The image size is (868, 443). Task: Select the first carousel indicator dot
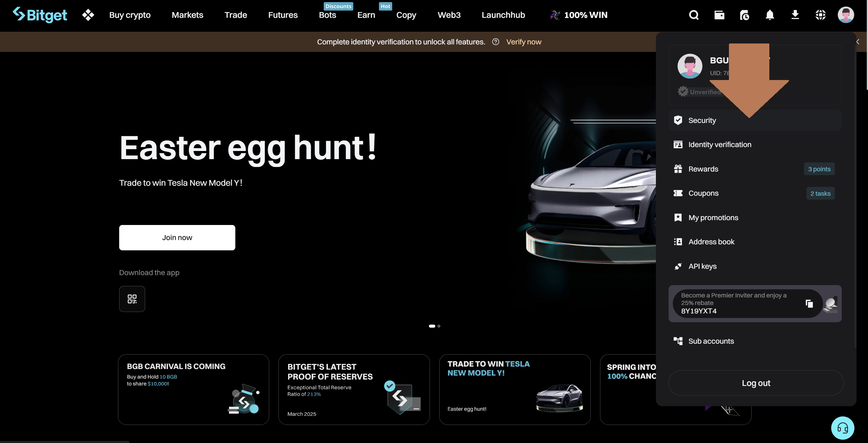click(x=432, y=326)
